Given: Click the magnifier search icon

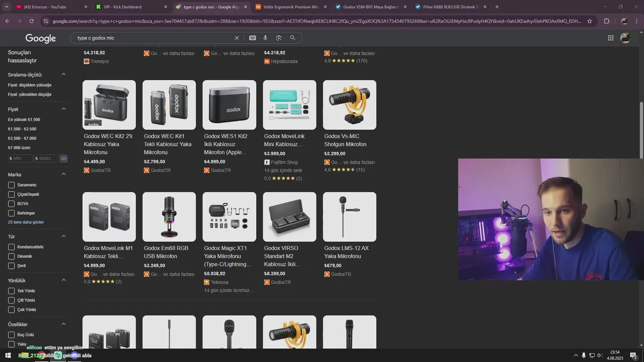Looking at the screenshot, I should pos(292,38).
